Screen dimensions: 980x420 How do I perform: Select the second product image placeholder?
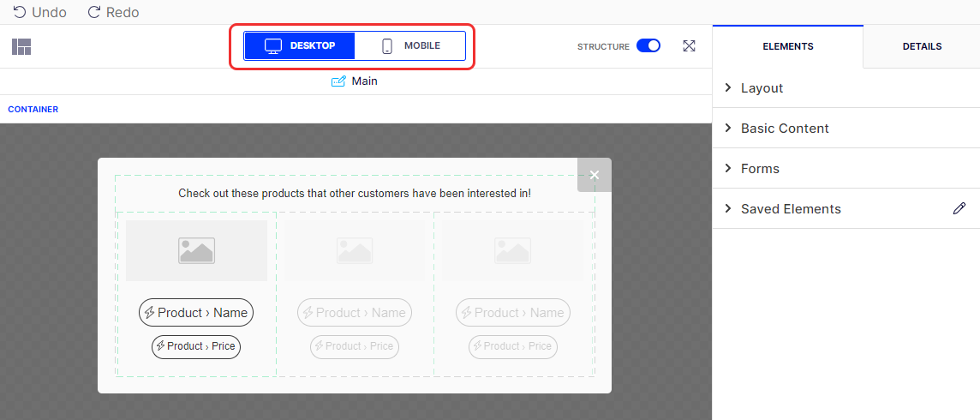[355, 250]
